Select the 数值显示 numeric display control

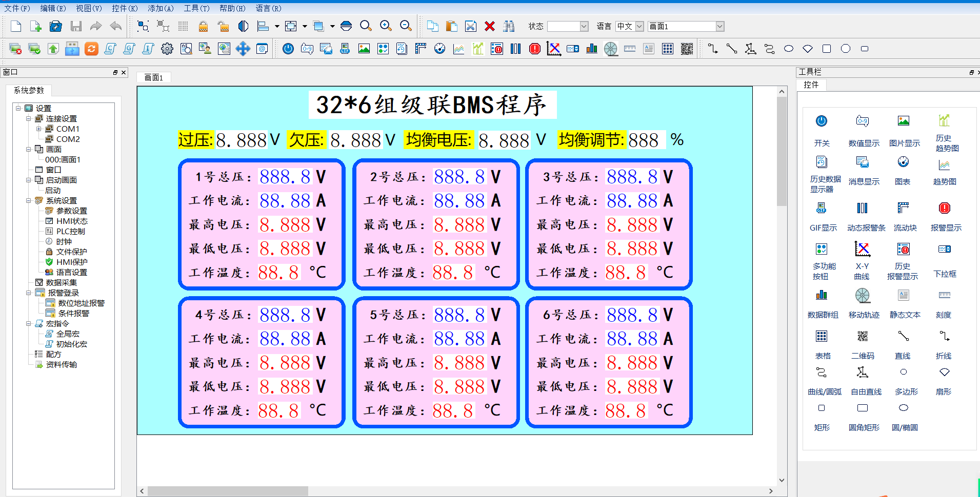pyautogui.click(x=863, y=128)
